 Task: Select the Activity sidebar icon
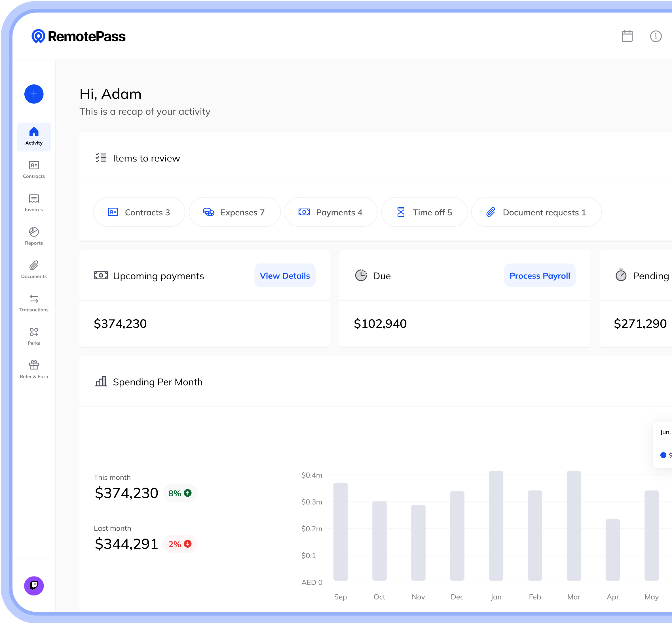[34, 137]
